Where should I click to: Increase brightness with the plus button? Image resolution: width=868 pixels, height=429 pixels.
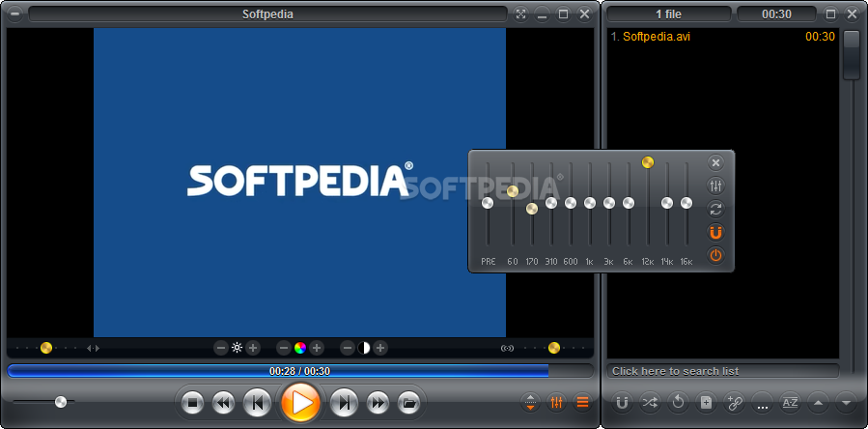253,348
